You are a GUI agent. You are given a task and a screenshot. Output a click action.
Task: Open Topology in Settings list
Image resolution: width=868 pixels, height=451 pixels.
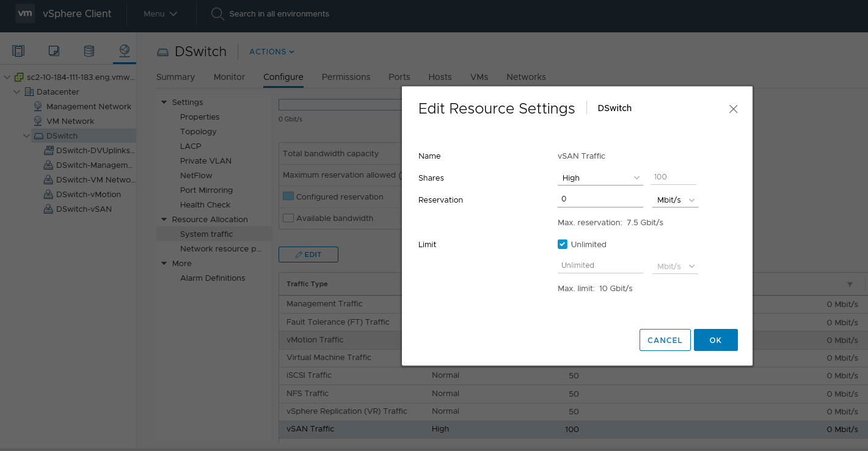coord(198,131)
